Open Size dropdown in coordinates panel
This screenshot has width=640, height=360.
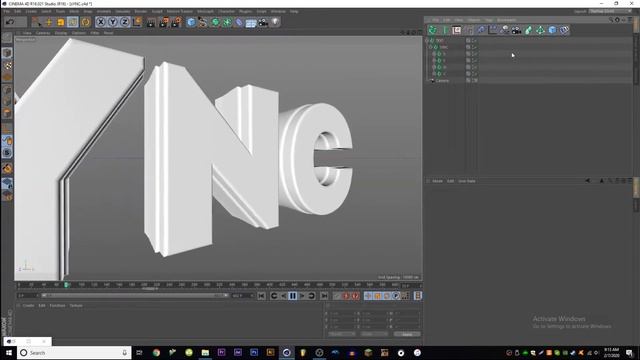click(374, 334)
